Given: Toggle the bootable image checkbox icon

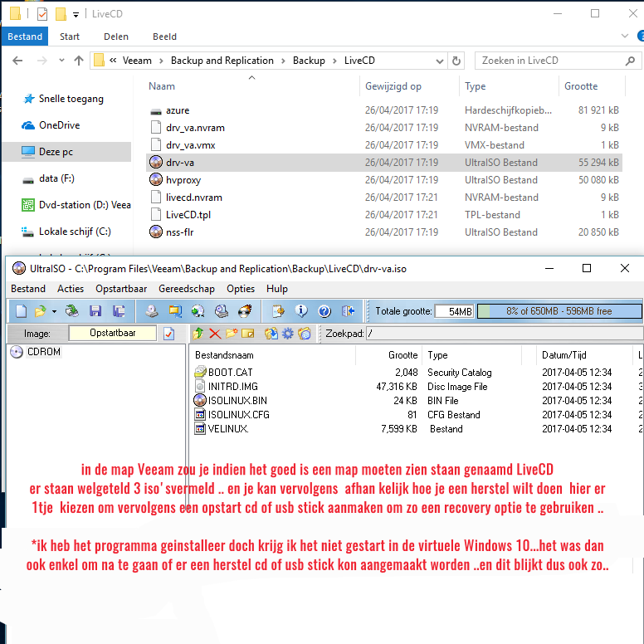Looking at the screenshot, I should coord(169,334).
